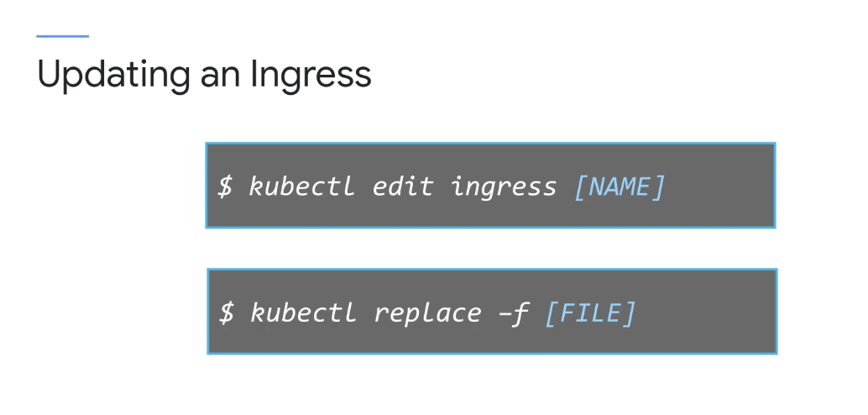This screenshot has width=868, height=415.
Task: Click the word "replace" in the second code box
Action: point(428,314)
